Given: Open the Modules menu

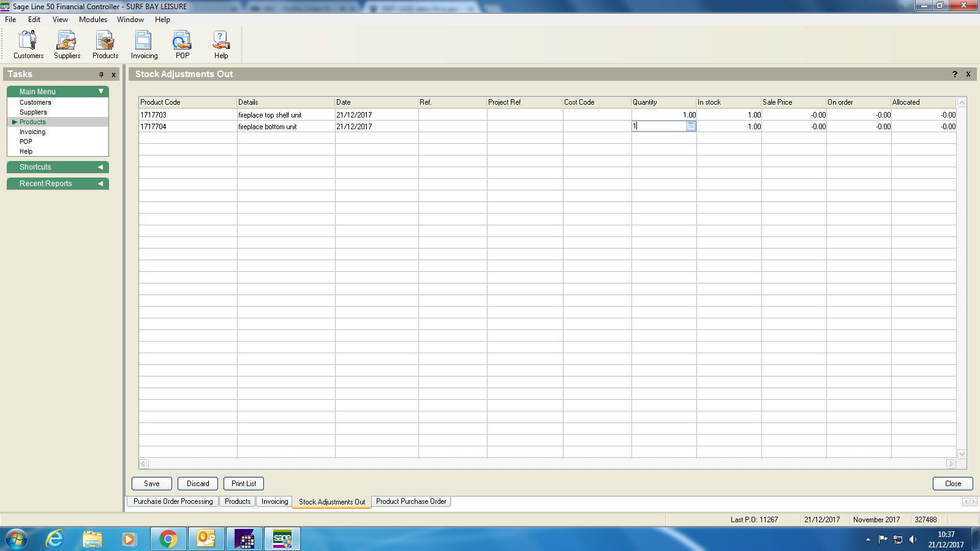Looking at the screenshot, I should point(93,20).
